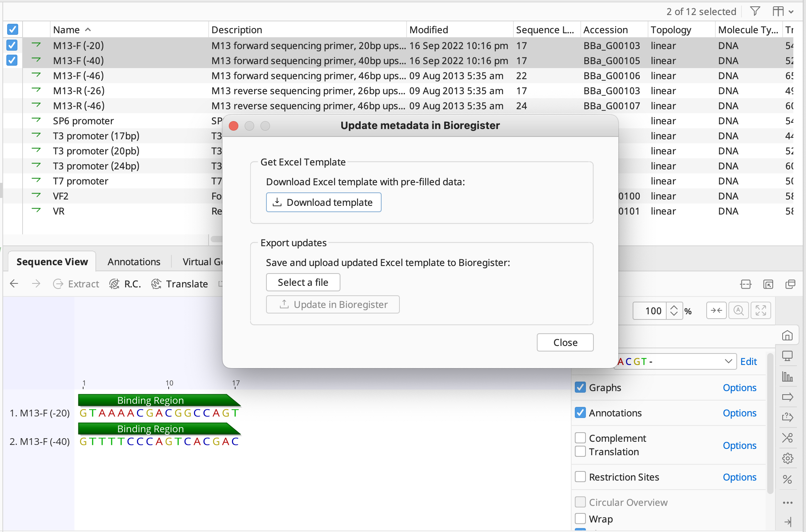Click Select a file under Export updates

(x=303, y=282)
